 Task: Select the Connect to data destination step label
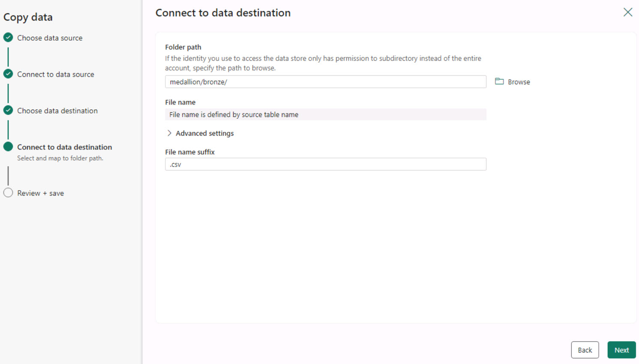pyautogui.click(x=64, y=147)
